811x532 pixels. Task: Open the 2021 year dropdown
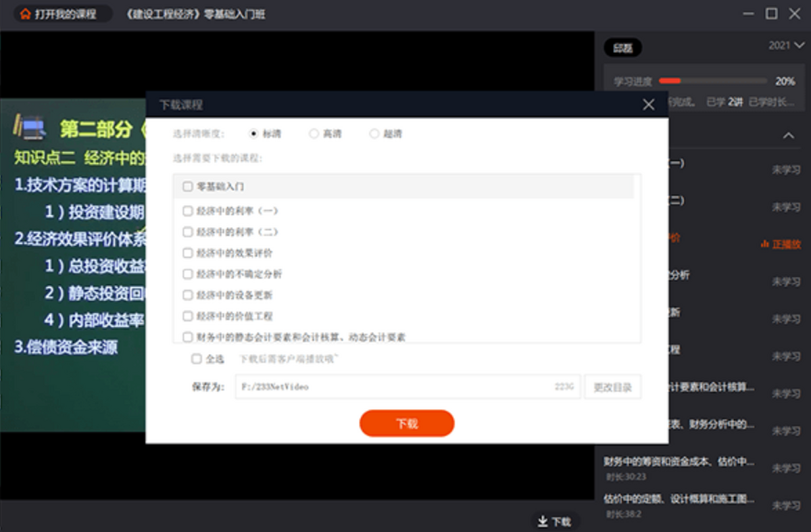pos(787,45)
